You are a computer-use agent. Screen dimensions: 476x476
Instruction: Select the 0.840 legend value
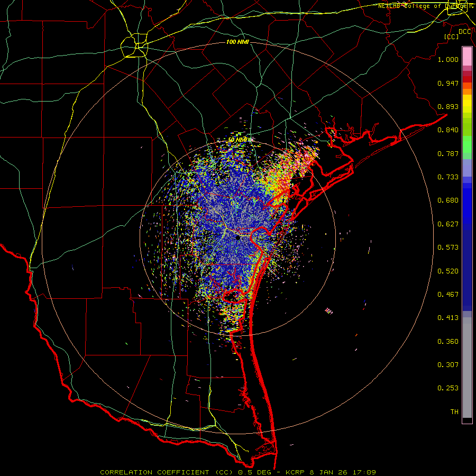[448, 130]
